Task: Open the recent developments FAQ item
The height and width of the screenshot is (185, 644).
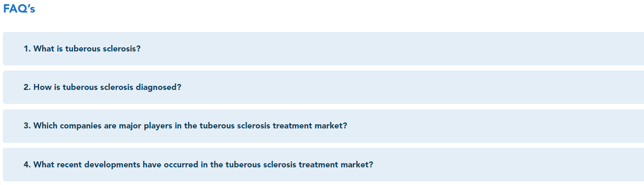Action: coord(323,165)
